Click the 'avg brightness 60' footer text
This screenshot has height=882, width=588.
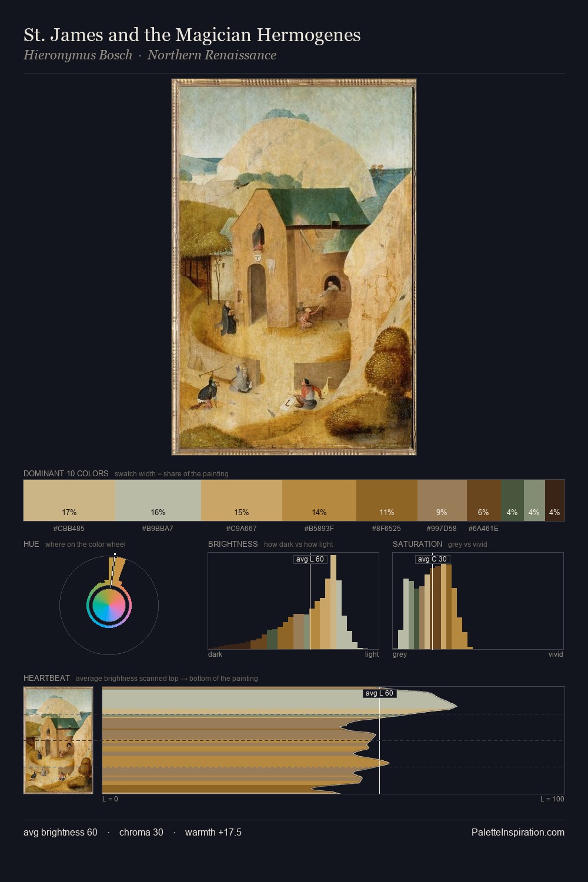pyautogui.click(x=61, y=832)
